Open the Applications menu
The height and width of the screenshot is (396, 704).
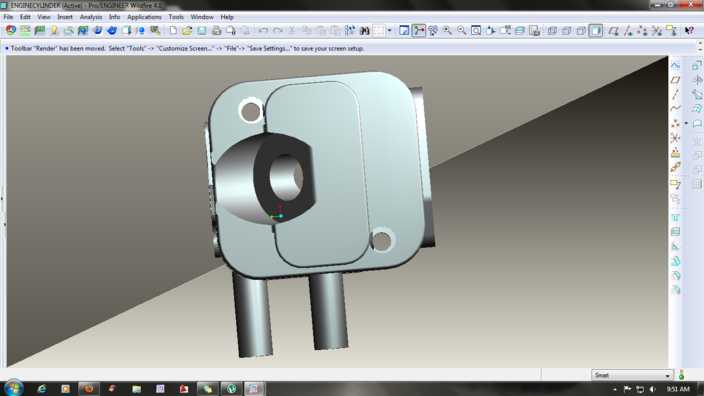tap(144, 17)
